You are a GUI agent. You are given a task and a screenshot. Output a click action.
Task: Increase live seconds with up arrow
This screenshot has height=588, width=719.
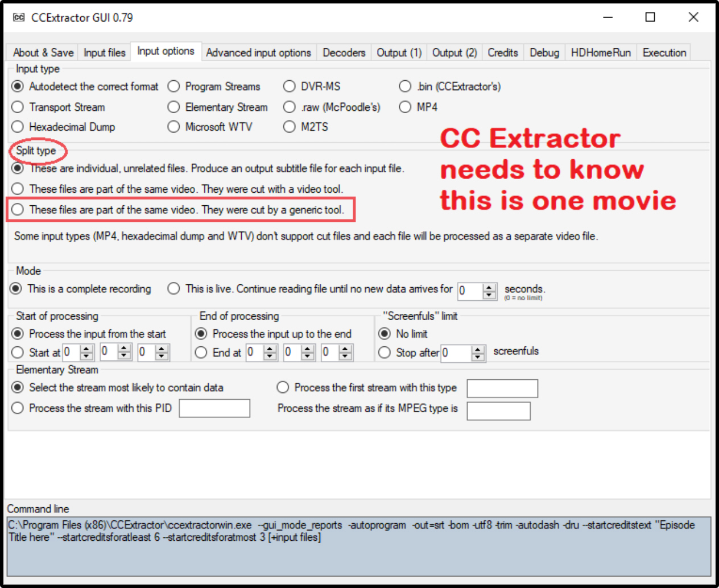(490, 288)
